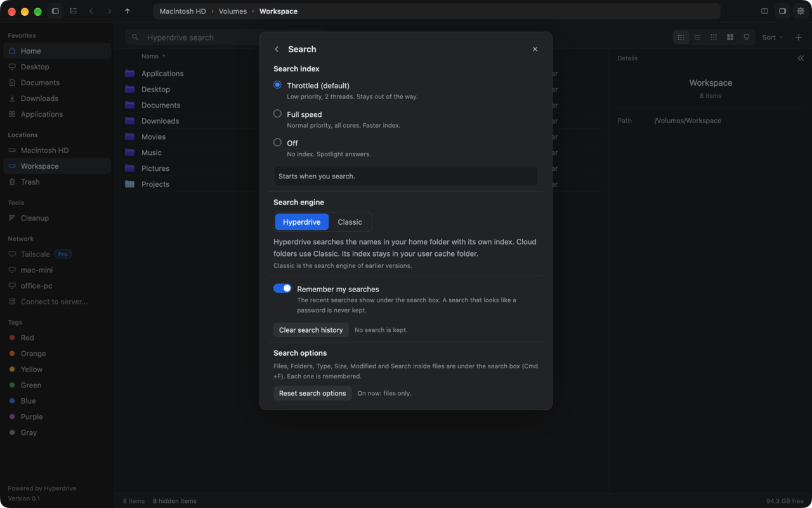The height and width of the screenshot is (508, 812).
Task: Open mac-mini network location
Action: pyautogui.click(x=57, y=270)
